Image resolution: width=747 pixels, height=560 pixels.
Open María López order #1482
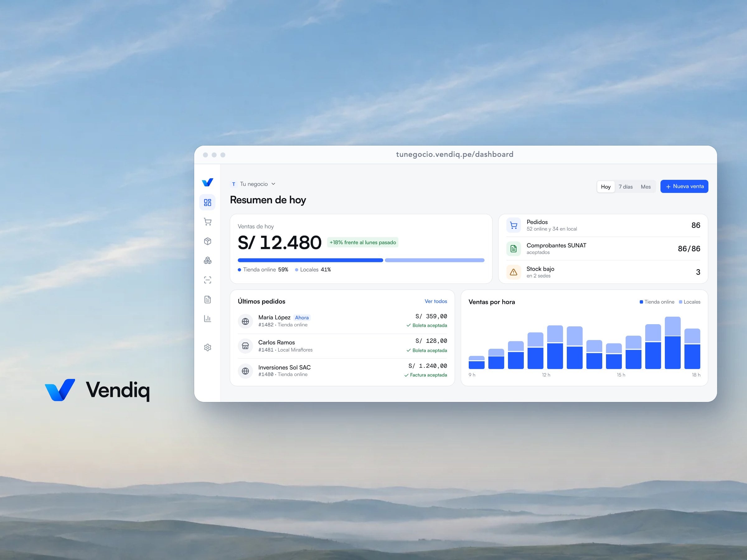pos(342,321)
